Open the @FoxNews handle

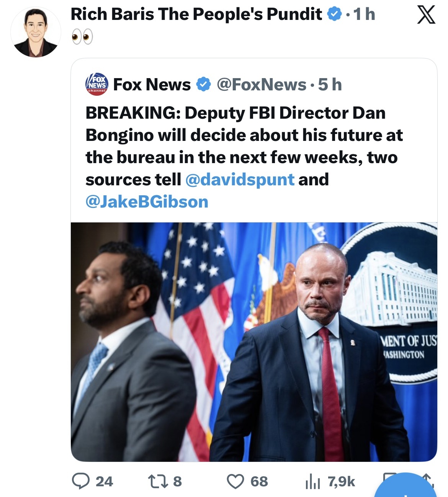click(262, 85)
